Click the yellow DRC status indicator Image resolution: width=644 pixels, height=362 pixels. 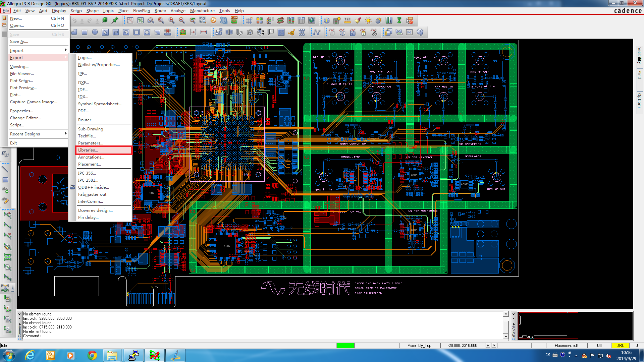pyautogui.click(x=620, y=346)
